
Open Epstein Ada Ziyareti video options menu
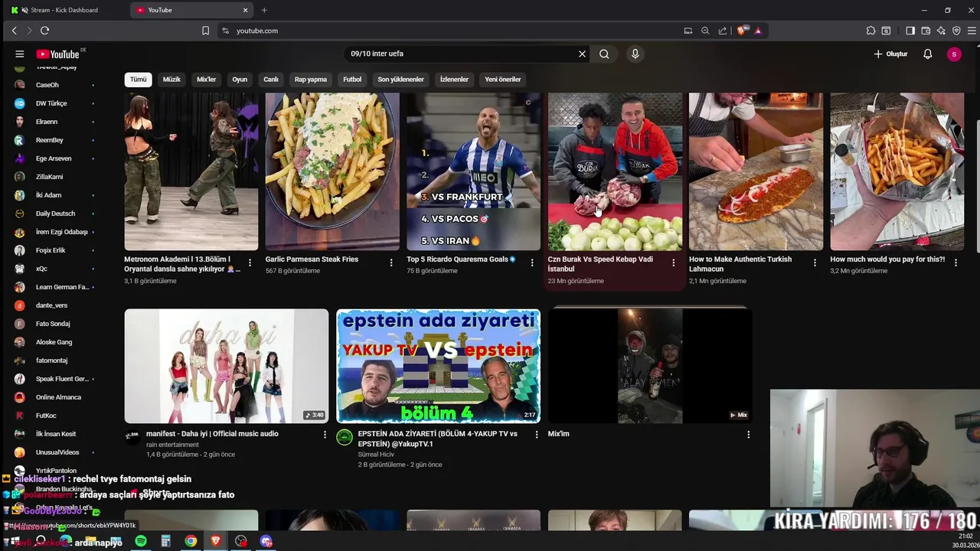536,435
